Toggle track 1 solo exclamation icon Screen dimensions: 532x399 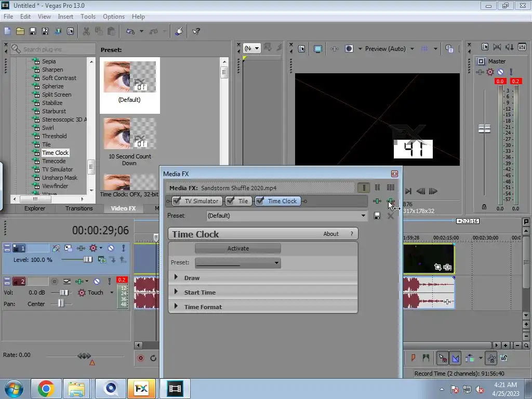pos(124,248)
